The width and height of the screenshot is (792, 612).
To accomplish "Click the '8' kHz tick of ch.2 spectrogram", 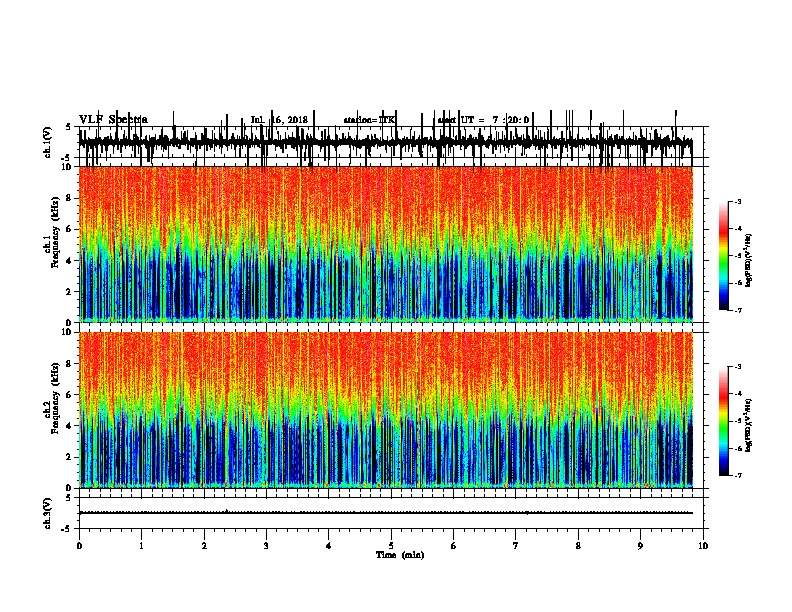I will tap(70, 364).
